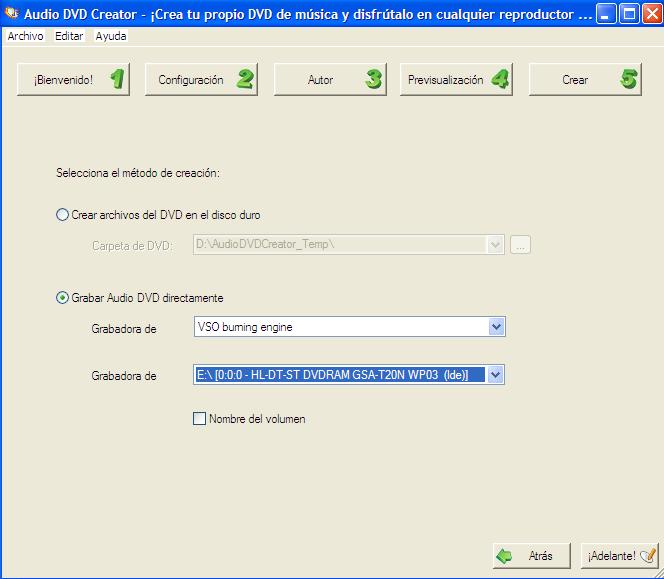
Task: Click the 'Carpeta de DVD:' label
Action: point(132,246)
